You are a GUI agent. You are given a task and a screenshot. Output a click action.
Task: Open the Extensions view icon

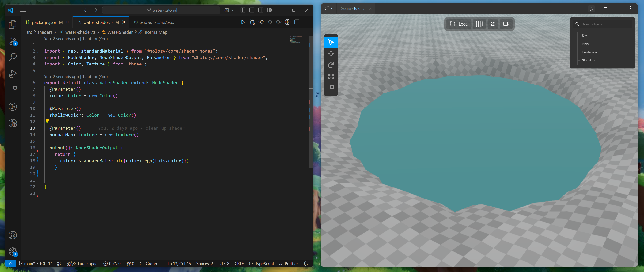click(13, 90)
